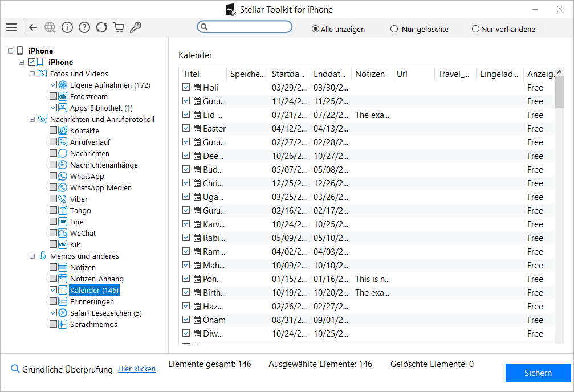The width and height of the screenshot is (574, 392).
Task: Click the Fotostream icon
Action: pyautogui.click(x=63, y=96)
